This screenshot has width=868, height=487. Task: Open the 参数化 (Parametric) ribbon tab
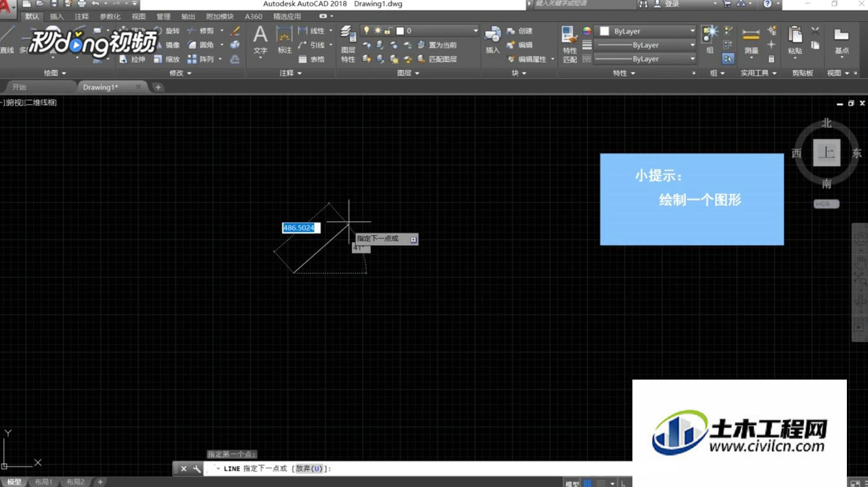(110, 17)
